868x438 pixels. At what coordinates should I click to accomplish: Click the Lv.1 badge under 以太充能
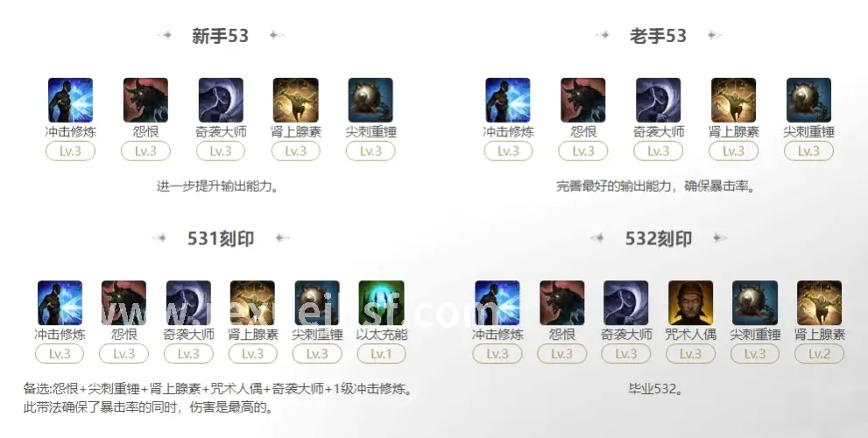(381, 354)
